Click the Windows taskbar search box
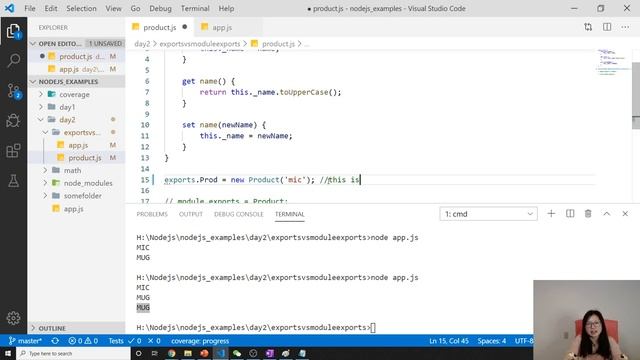 point(73,353)
